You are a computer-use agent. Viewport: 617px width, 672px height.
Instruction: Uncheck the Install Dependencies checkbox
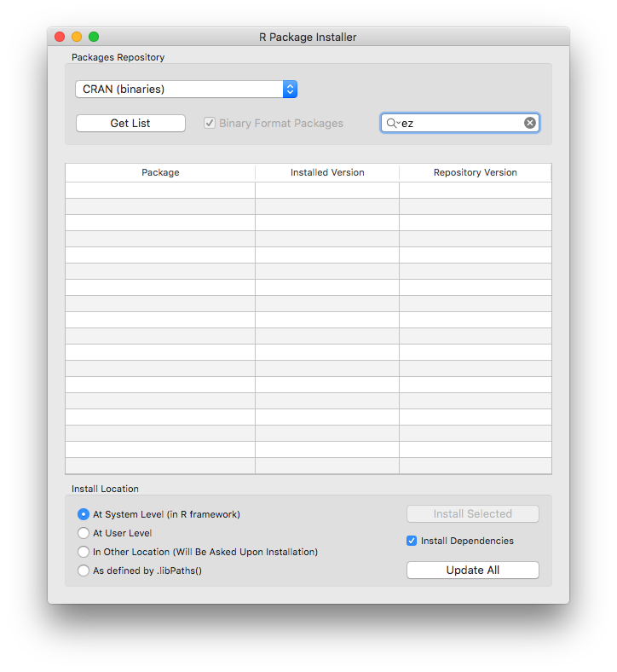(x=412, y=541)
